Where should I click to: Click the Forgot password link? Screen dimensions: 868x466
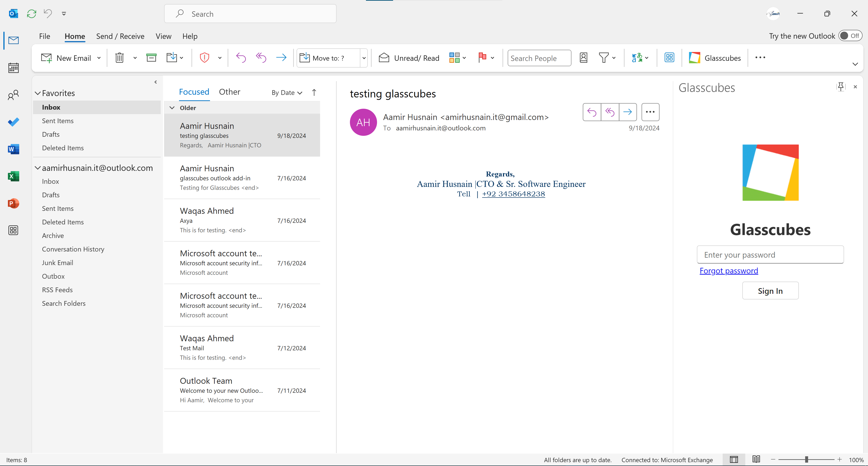pyautogui.click(x=729, y=271)
